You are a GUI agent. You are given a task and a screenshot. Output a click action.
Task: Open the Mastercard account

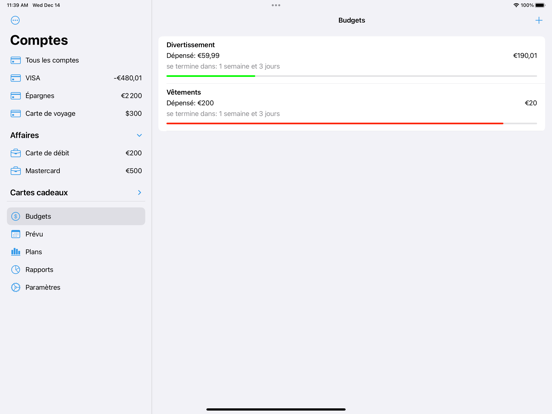point(76,171)
